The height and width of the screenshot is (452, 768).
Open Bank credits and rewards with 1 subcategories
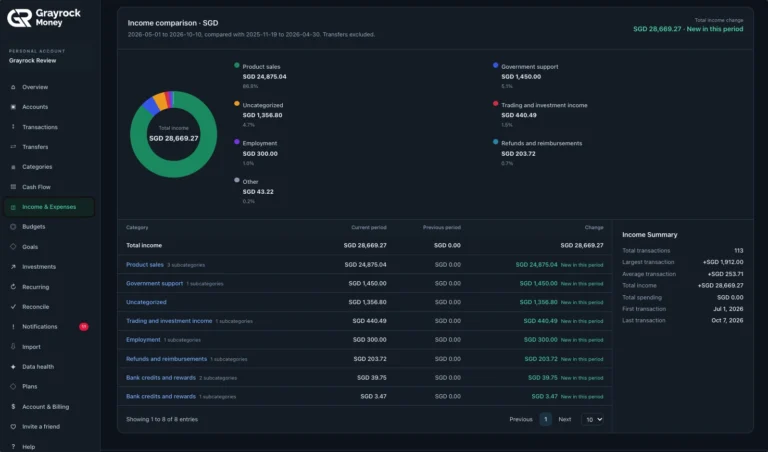point(161,396)
